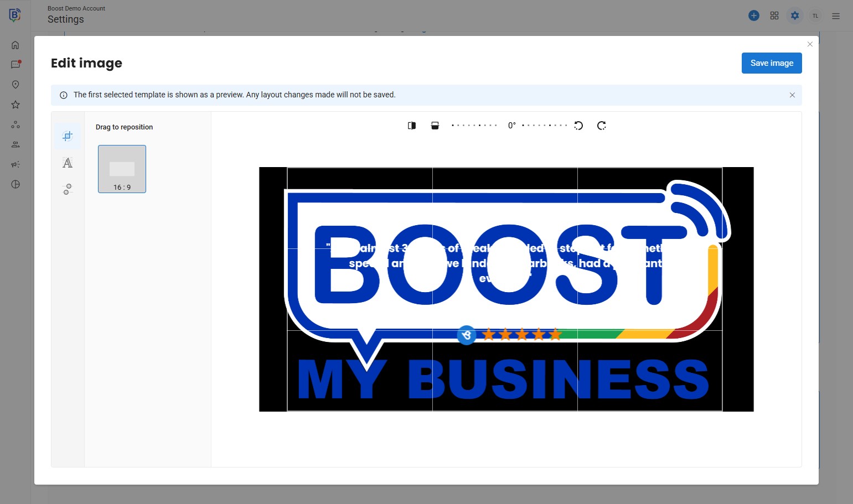Open messages with the notification dot
The image size is (853, 504).
tap(15, 65)
